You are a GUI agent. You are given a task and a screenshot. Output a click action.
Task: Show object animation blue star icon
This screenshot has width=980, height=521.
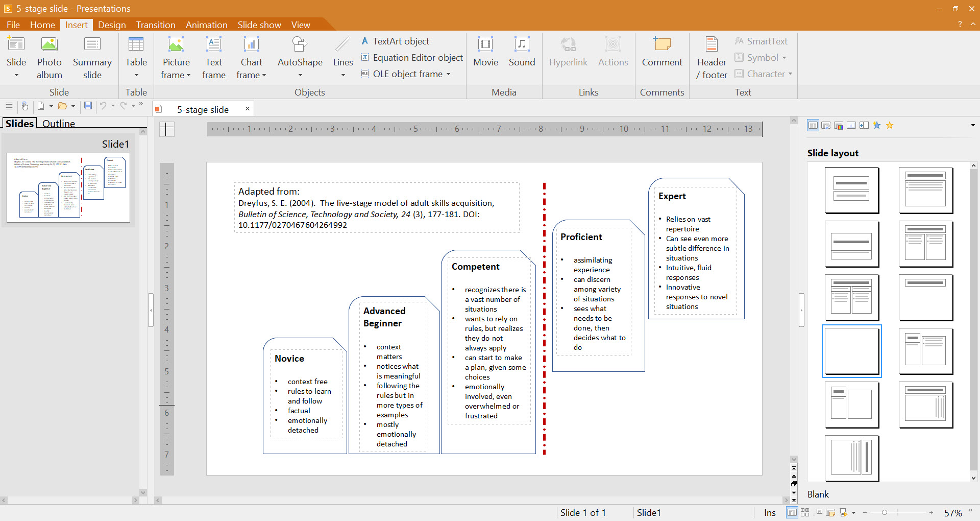tap(877, 125)
